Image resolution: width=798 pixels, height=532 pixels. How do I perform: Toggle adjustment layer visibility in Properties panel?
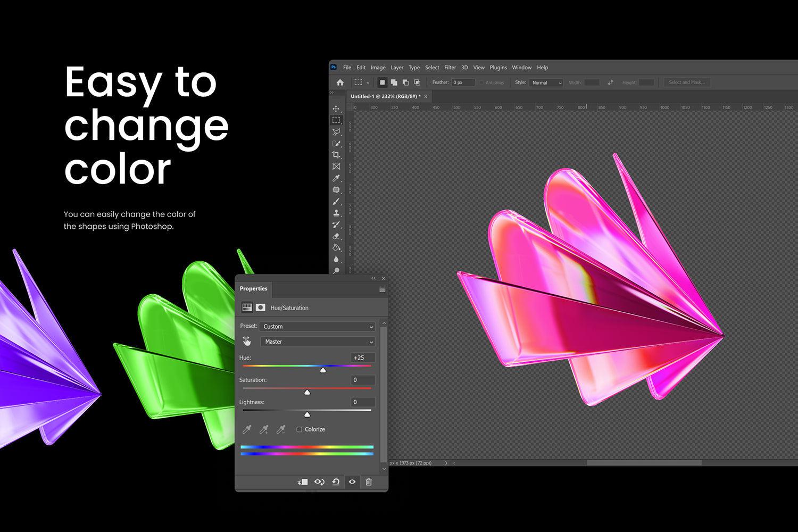coord(353,481)
